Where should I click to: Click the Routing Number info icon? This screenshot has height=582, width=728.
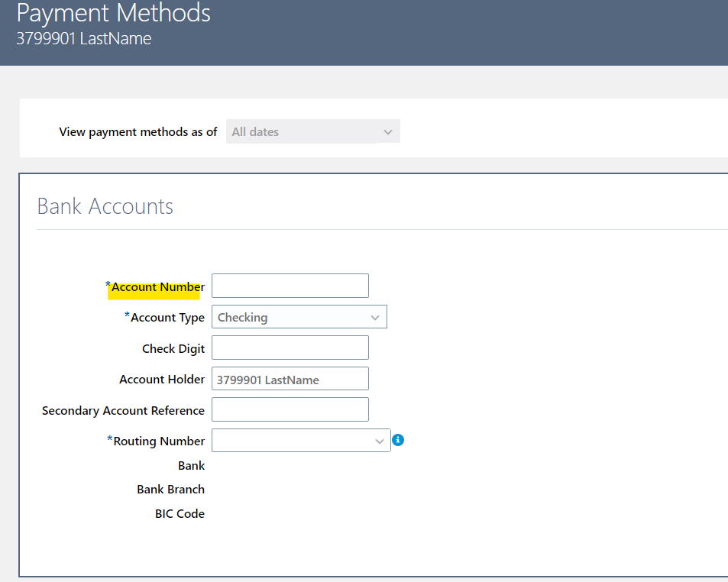coord(398,440)
